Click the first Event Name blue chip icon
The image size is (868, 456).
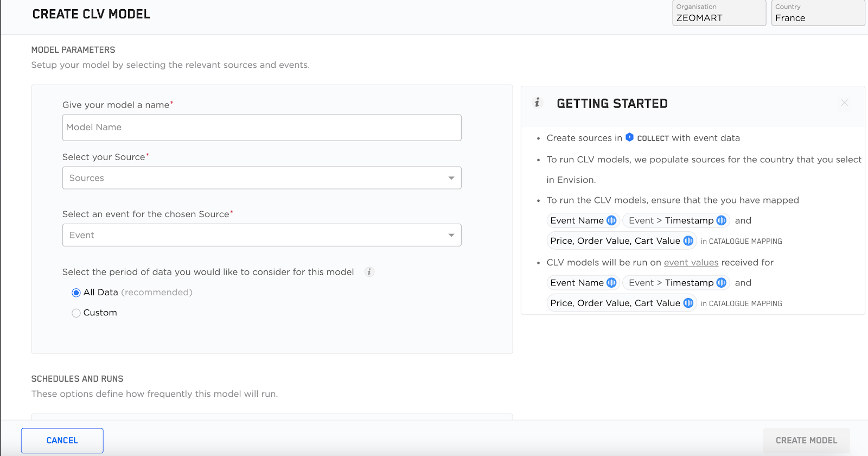pyautogui.click(x=611, y=220)
